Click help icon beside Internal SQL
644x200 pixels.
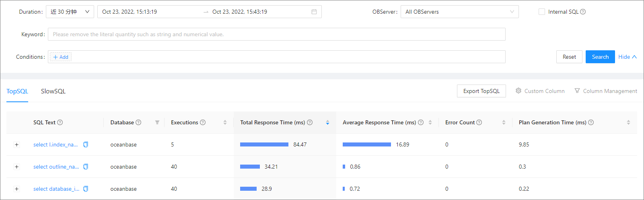(x=583, y=12)
